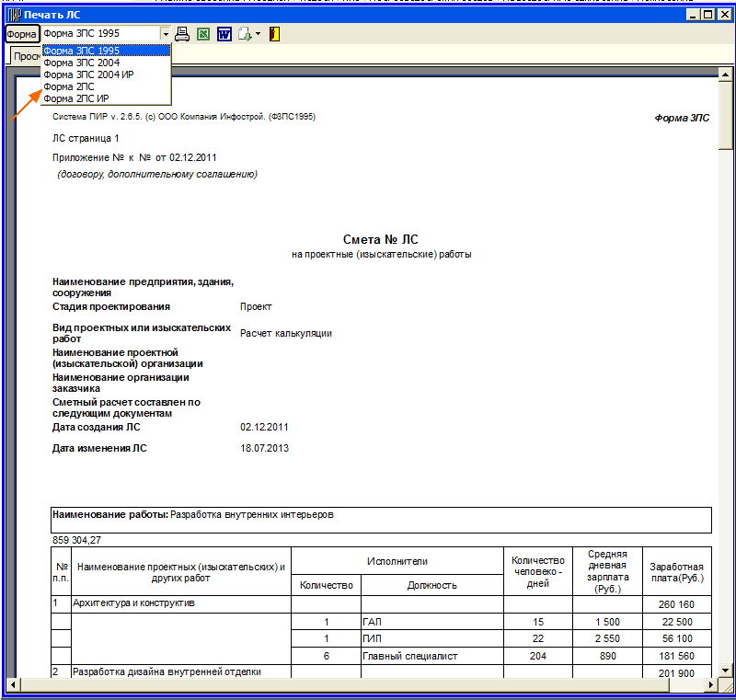Click the exit door icon

coord(275,34)
